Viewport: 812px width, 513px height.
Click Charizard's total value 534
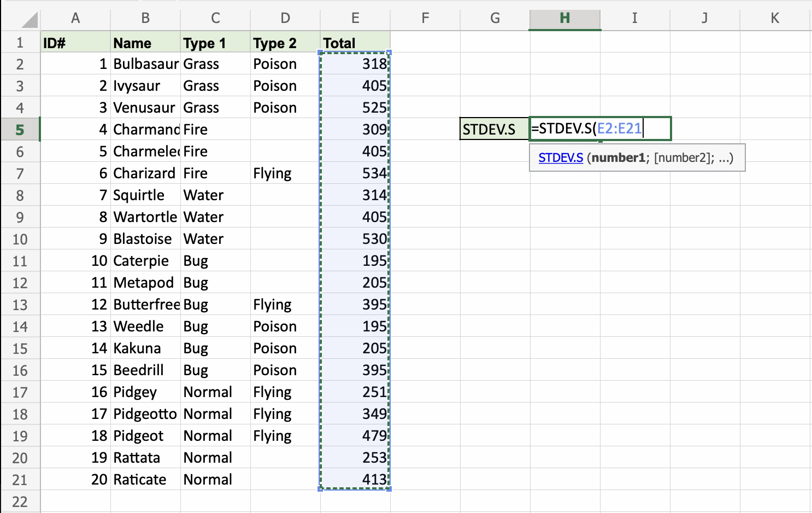355,173
